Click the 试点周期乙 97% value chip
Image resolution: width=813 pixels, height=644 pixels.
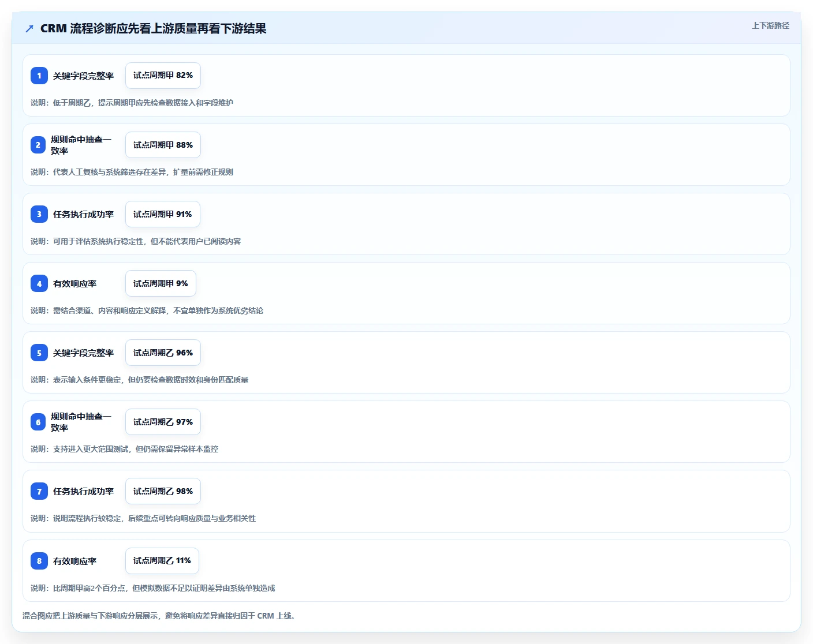(x=163, y=422)
